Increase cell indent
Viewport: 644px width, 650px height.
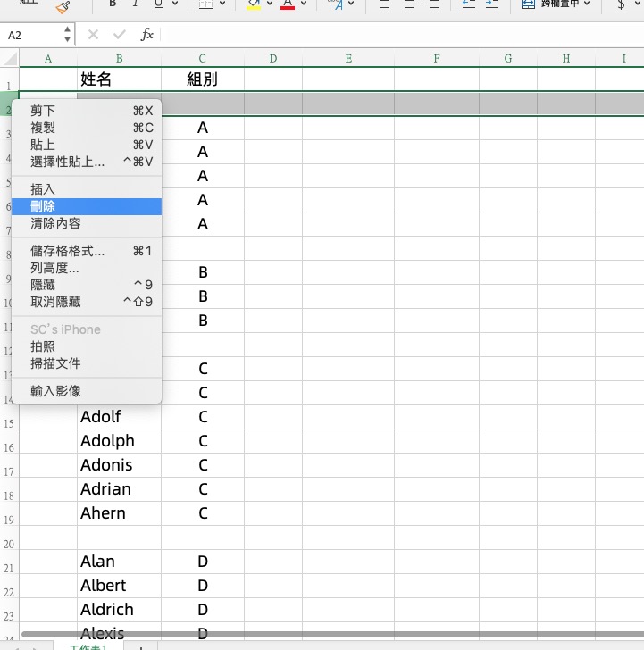point(492,4)
